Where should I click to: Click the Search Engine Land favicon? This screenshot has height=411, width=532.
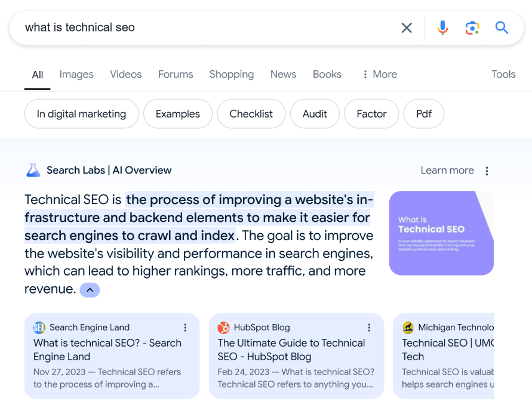39,327
